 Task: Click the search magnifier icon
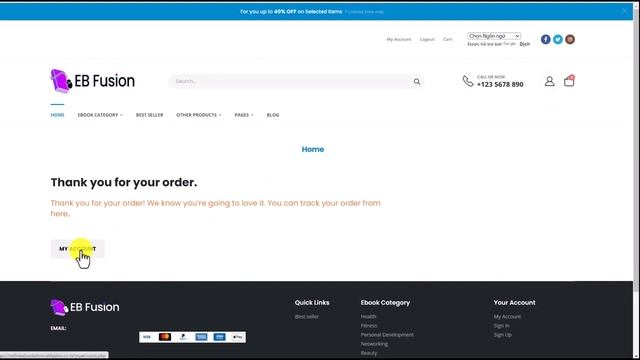point(417,82)
